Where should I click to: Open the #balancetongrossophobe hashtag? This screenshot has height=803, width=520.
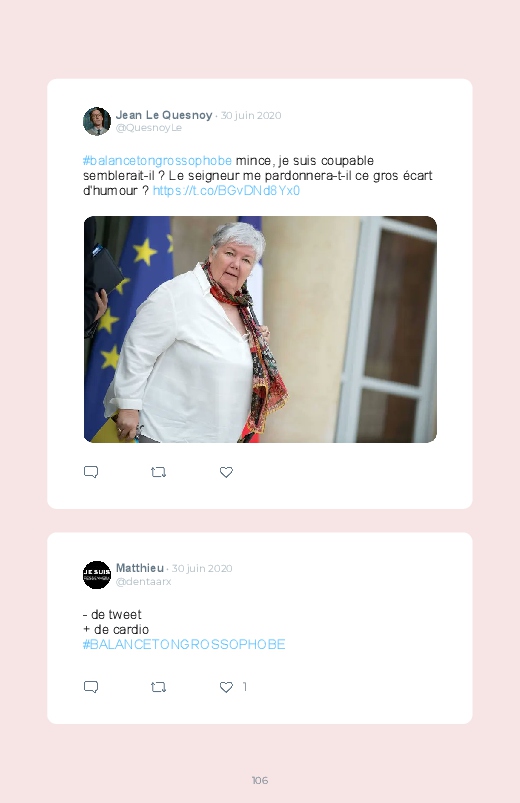pyautogui.click(x=157, y=161)
